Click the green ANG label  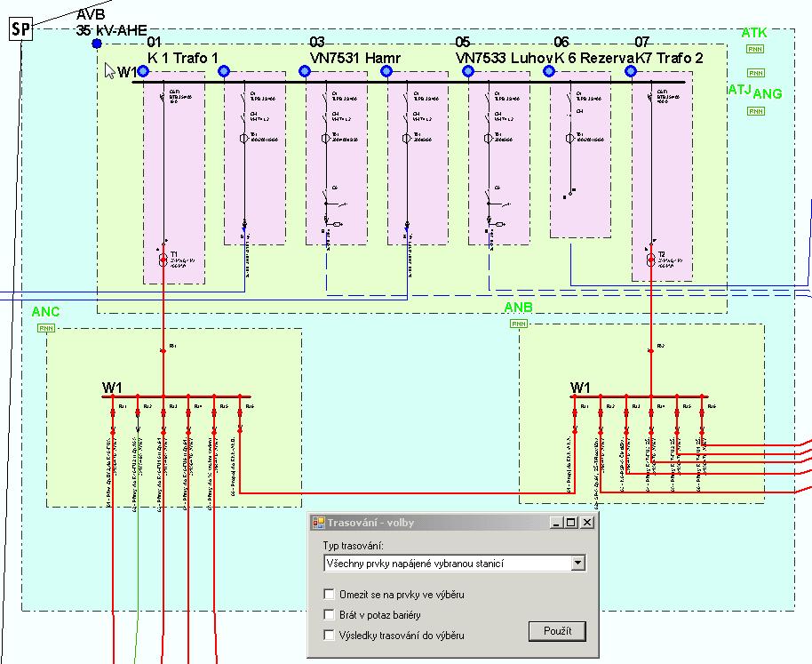(x=768, y=93)
